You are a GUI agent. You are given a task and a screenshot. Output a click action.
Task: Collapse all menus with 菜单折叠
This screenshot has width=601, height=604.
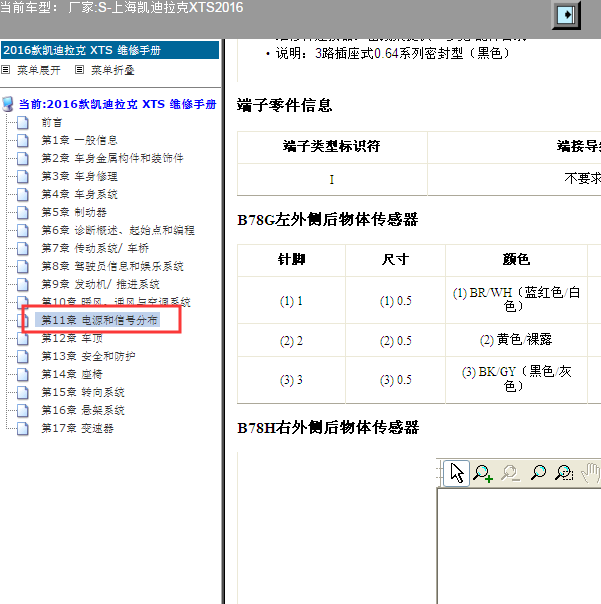pos(112,70)
